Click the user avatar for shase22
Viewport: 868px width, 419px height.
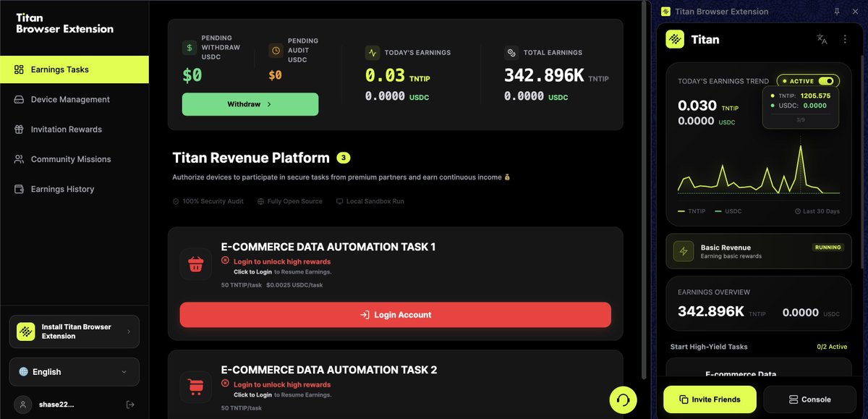(23, 404)
